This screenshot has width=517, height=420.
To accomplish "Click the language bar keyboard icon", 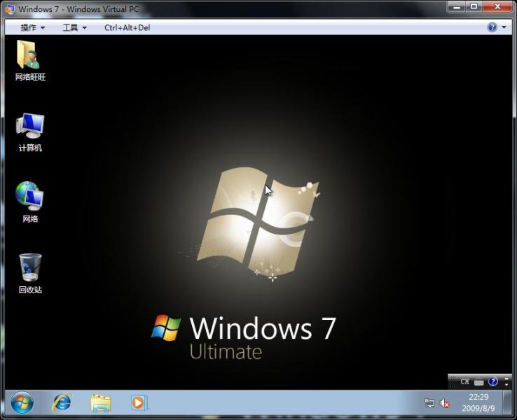I will pos(478,381).
